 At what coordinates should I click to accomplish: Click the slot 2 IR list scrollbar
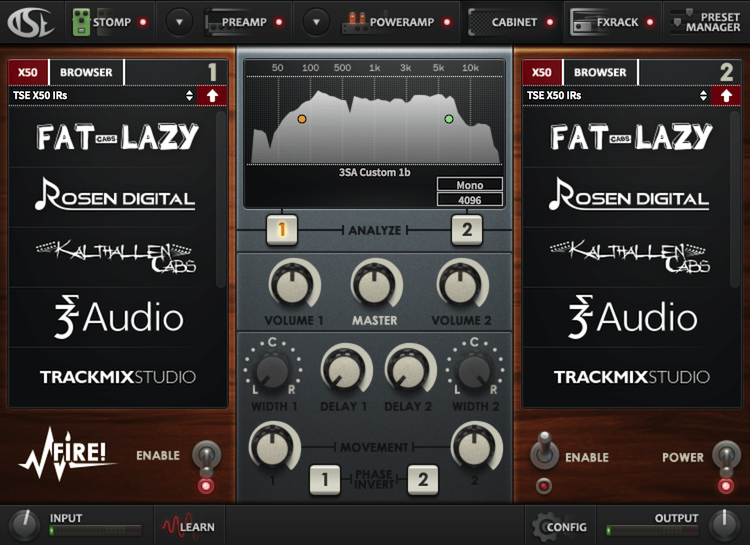pos(735,199)
